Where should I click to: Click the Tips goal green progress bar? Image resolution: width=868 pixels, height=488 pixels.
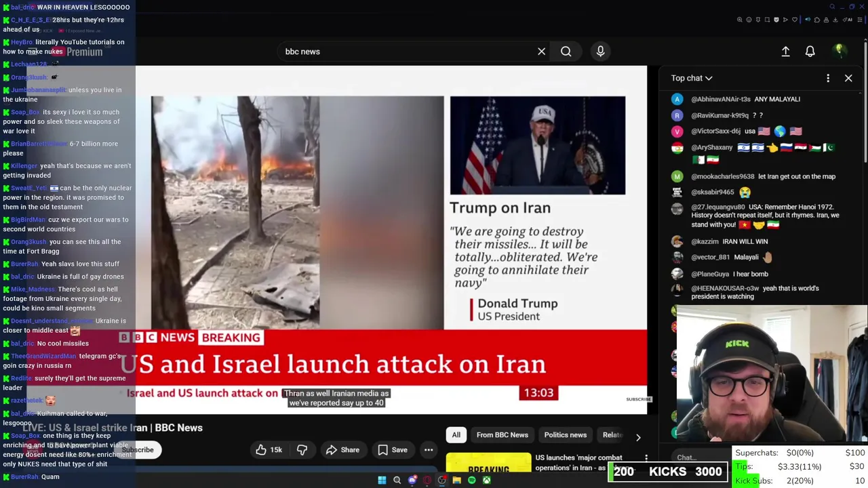(x=739, y=466)
